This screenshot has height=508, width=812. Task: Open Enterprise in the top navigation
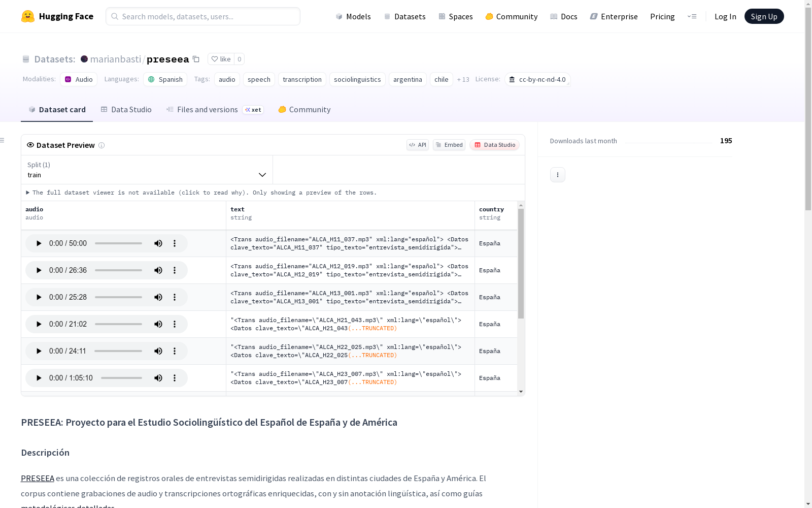(x=614, y=16)
